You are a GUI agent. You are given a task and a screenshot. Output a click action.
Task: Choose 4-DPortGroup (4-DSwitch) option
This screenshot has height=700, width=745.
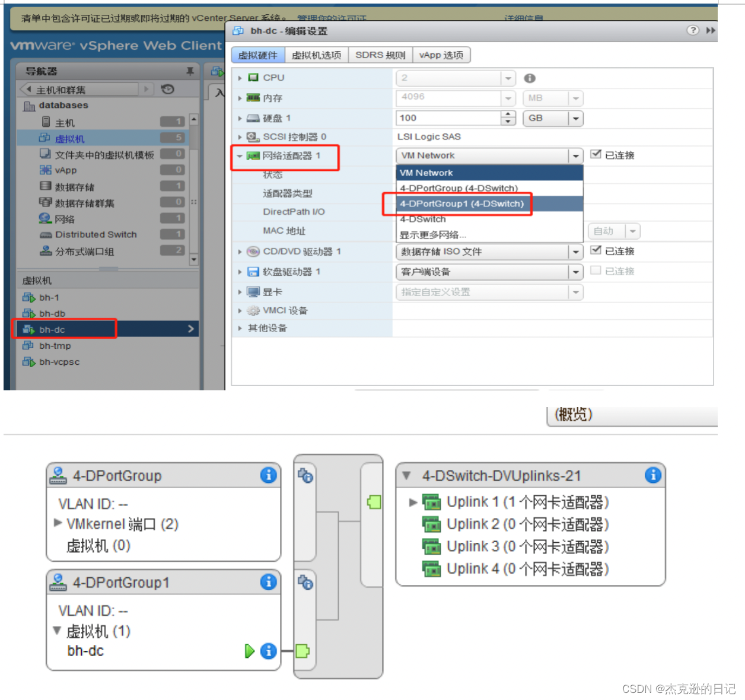(x=489, y=188)
